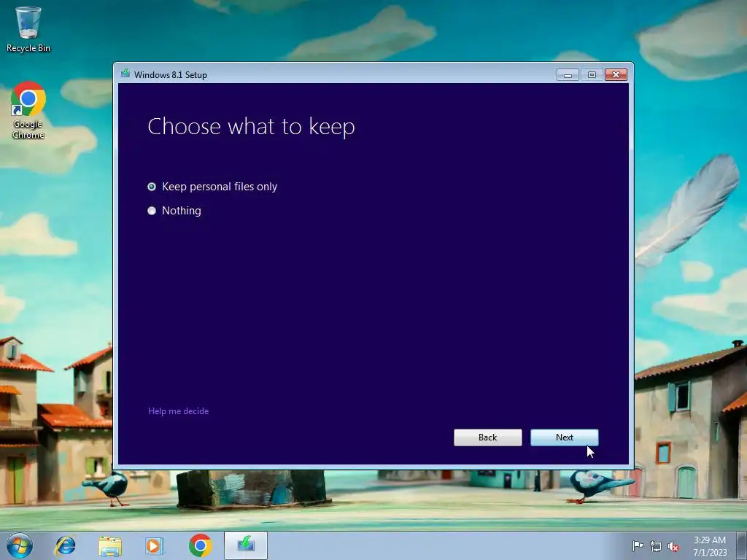Screen dimensions: 747x560
Task: Open Action Center flag in system tray
Action: [x=637, y=546]
